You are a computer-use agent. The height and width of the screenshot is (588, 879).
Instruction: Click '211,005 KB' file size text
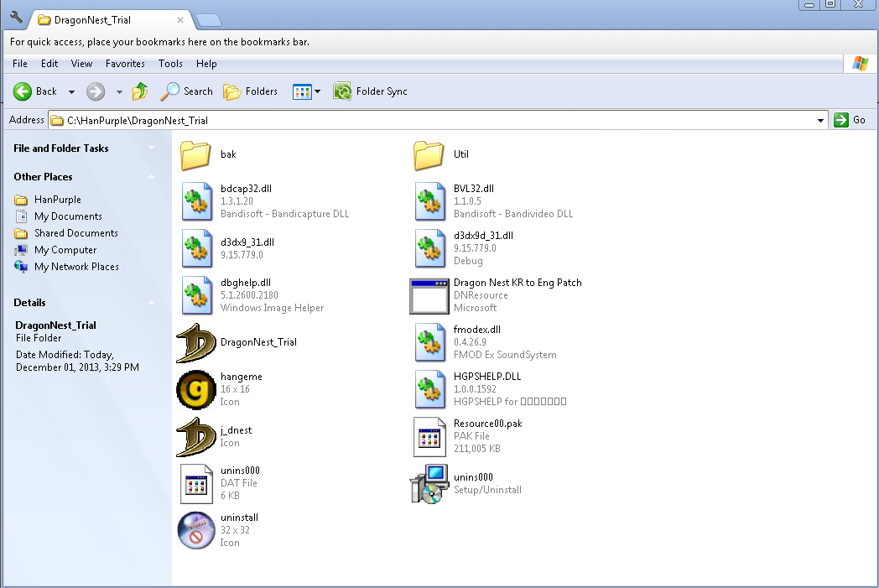coord(477,449)
